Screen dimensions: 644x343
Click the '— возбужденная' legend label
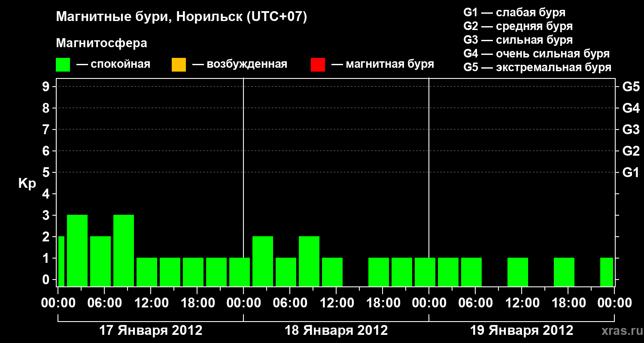240,64
